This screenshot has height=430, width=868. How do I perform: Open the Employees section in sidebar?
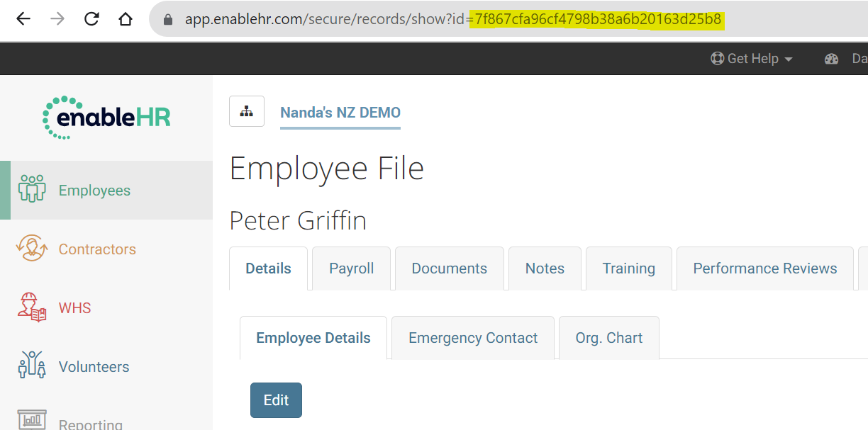pyautogui.click(x=106, y=190)
